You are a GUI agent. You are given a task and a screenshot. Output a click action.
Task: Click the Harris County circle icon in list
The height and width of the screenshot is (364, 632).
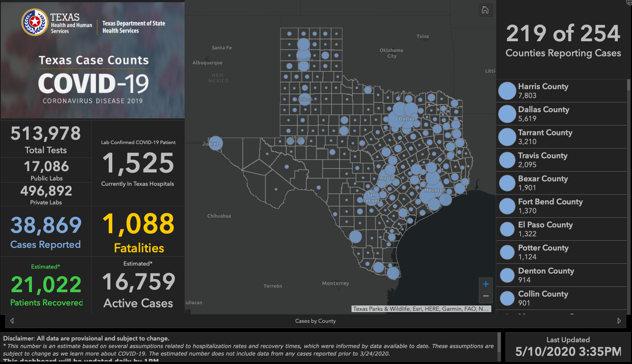coord(507,91)
